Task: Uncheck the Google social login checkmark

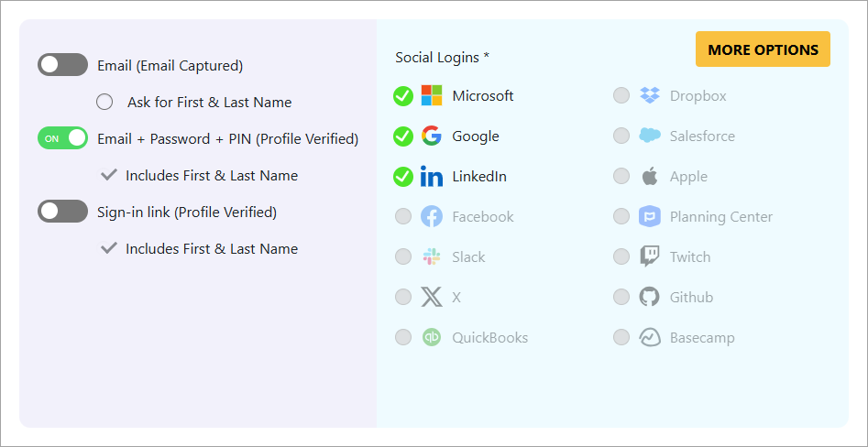Action: click(x=403, y=136)
